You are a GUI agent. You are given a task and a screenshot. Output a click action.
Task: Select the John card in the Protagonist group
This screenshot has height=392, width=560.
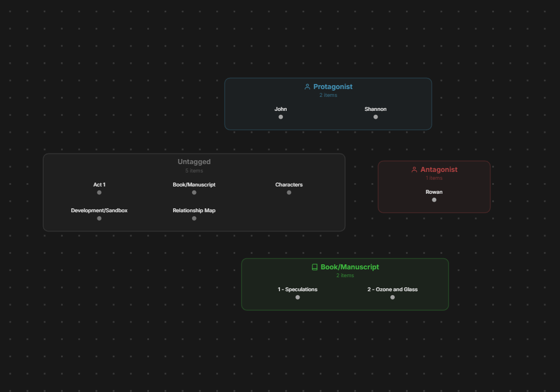coord(281,109)
